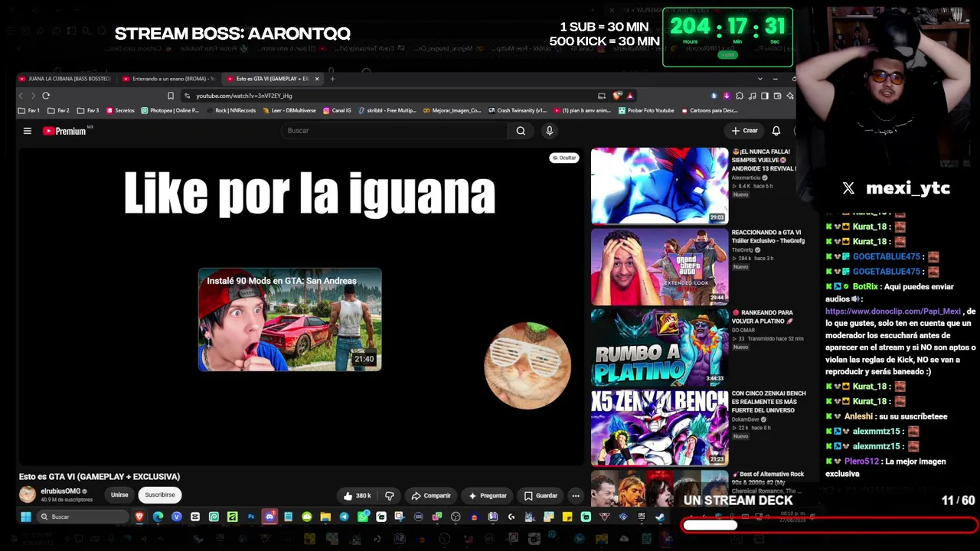Open the Fav 1 bookmarks folder

pos(29,111)
